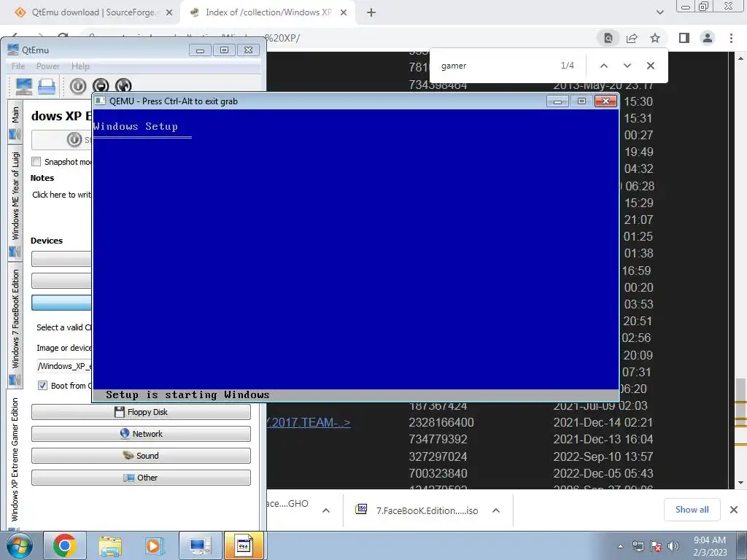The height and width of the screenshot is (560, 747).
Task: Open the Other device section
Action: point(141,478)
